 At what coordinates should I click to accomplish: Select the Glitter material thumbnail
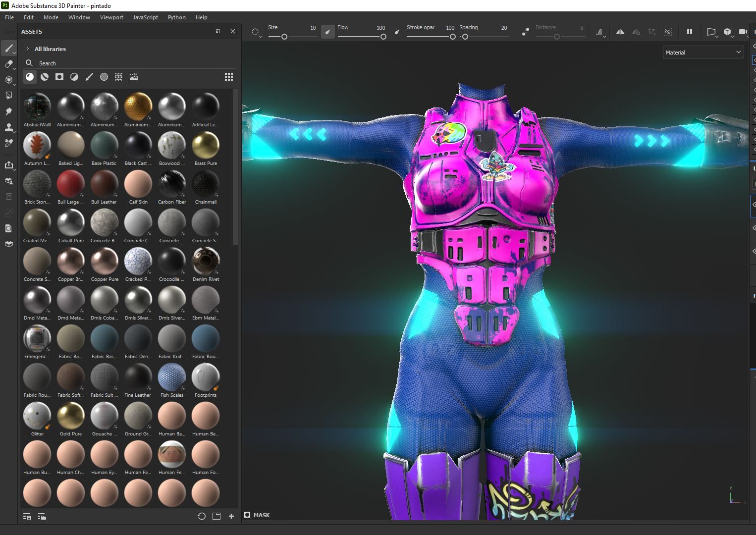(37, 416)
